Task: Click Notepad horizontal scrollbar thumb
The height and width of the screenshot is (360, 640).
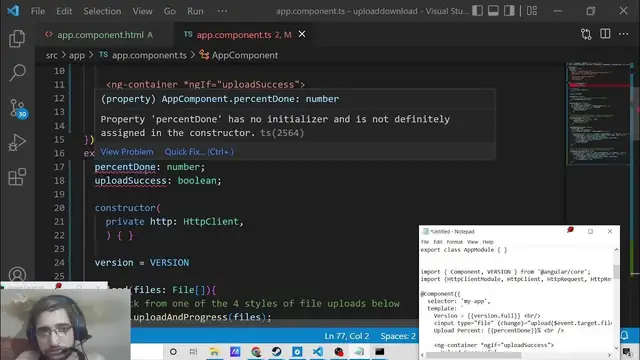Action: [473, 355]
